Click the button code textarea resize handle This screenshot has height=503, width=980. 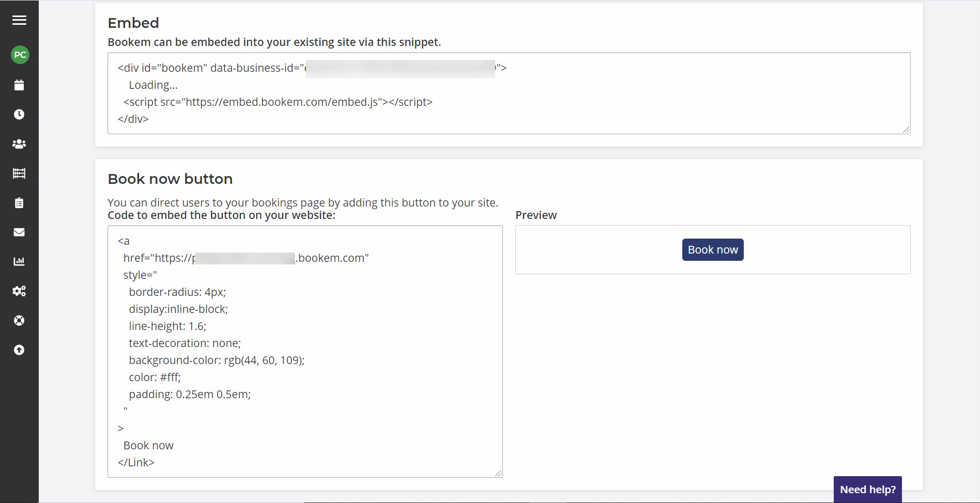click(498, 473)
